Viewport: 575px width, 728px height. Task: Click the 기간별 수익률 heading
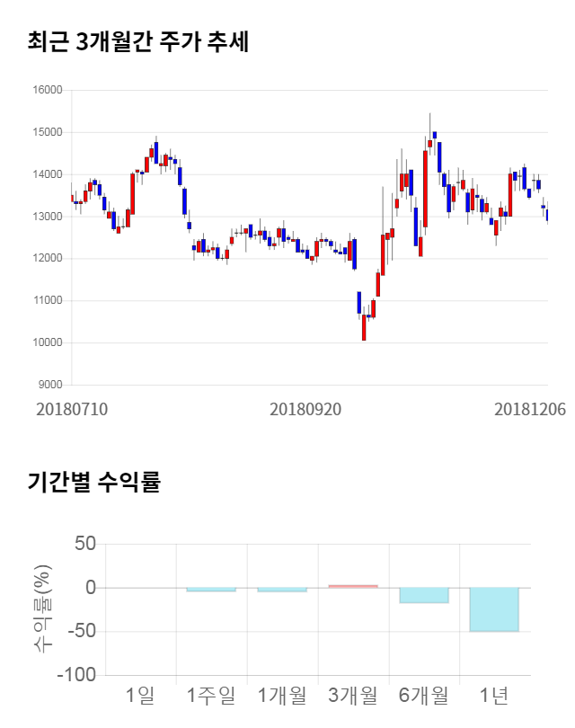[93, 482]
